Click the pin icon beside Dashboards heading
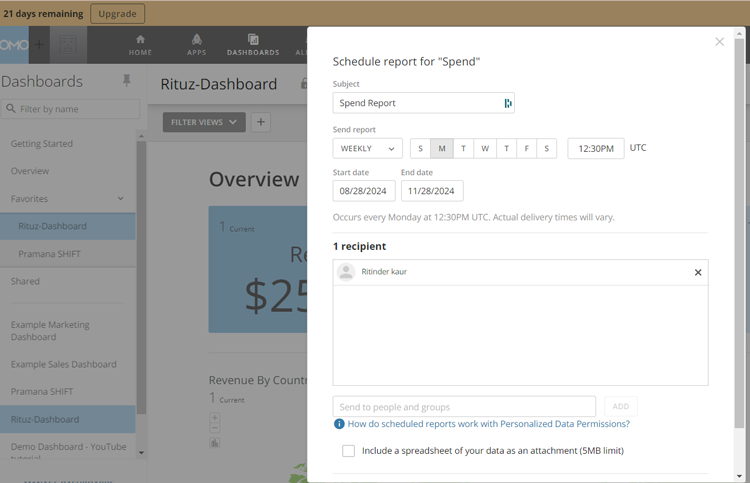The image size is (750, 483). coord(126,81)
